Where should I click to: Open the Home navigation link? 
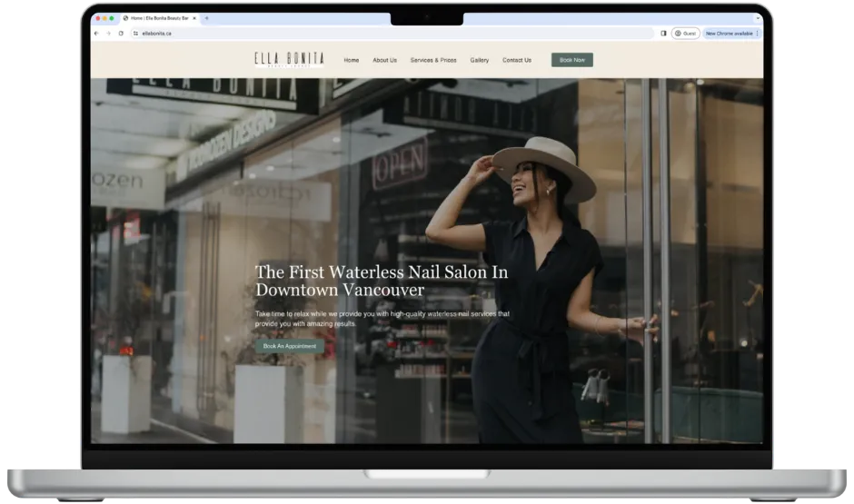[x=352, y=60]
